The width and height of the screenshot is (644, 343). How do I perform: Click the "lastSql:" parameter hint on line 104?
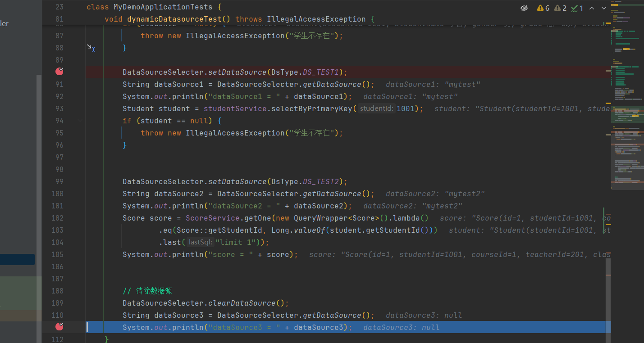[x=200, y=242]
